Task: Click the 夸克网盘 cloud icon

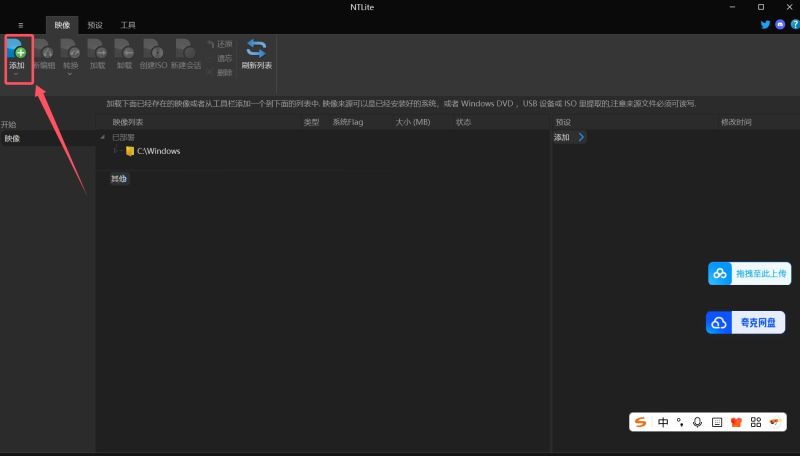Action: point(719,322)
